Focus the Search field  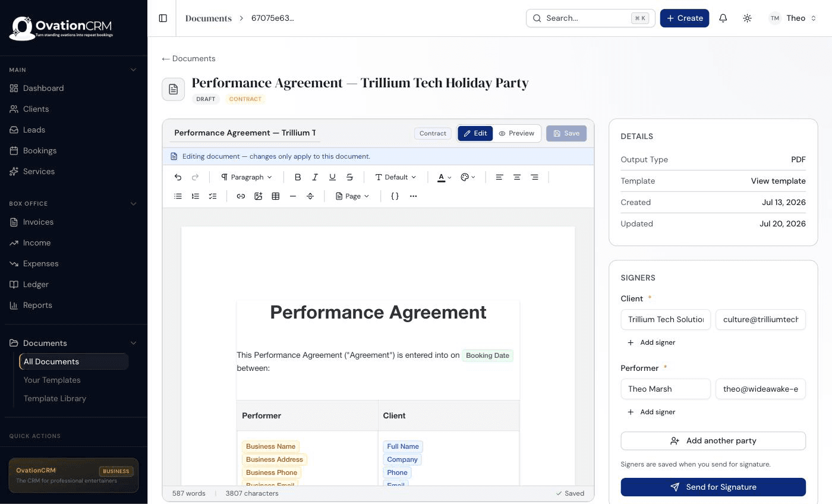590,18
